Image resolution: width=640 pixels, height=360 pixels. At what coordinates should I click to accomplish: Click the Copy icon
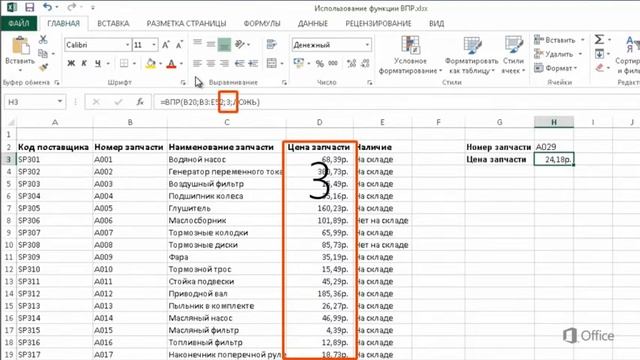point(42,53)
